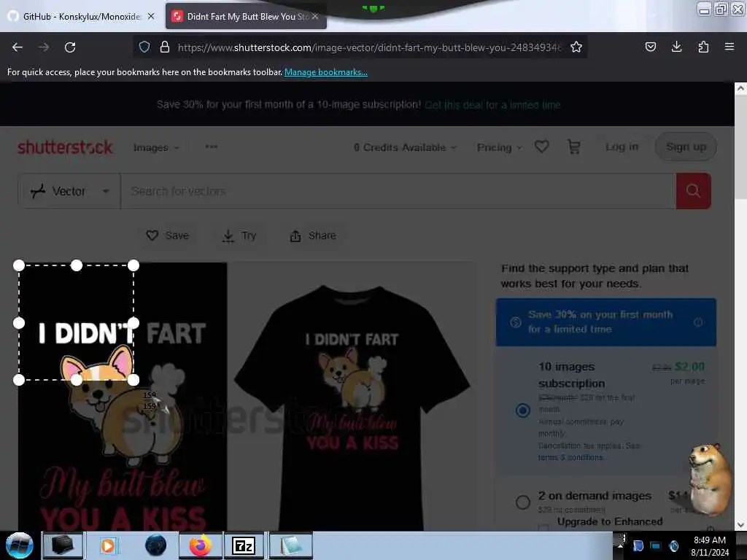The height and width of the screenshot is (560, 747).
Task: Open the tracking protection shield icon
Action: [x=144, y=47]
